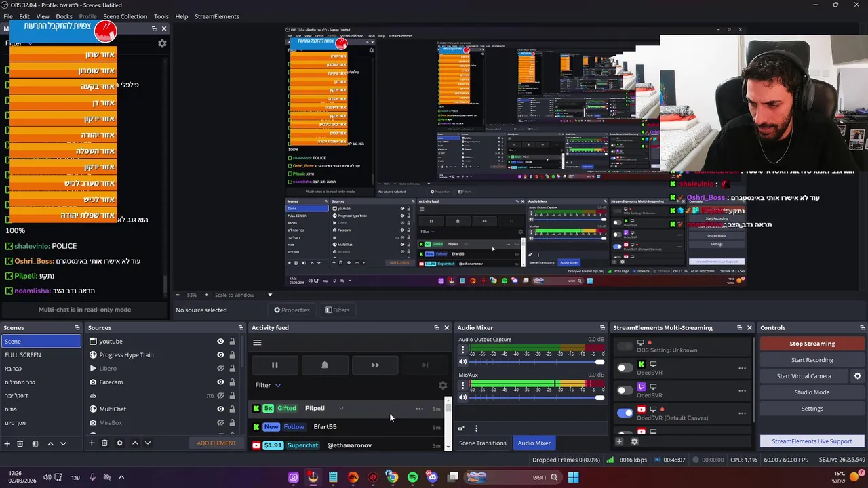This screenshot has height=488, width=868.
Task: Hide the Facecam source
Action: (220, 382)
